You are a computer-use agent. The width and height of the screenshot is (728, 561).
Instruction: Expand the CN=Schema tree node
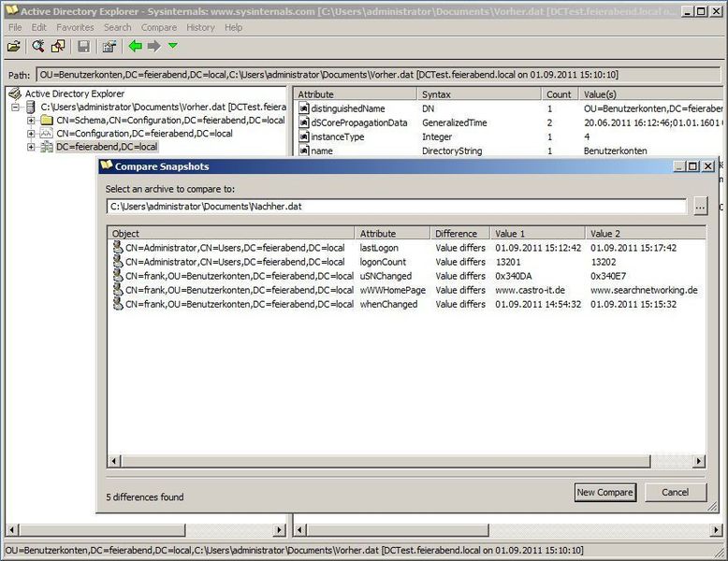[31, 121]
